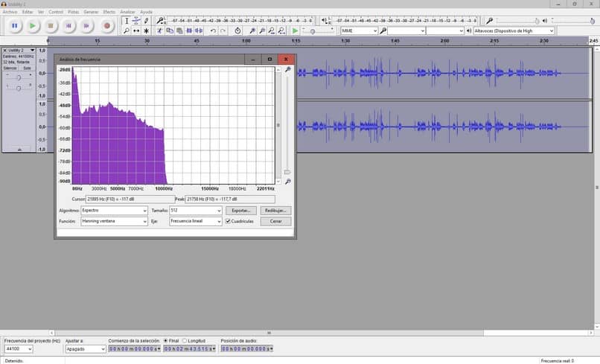Adjust the track gain slider
600x364 pixels.
[x=19, y=77]
